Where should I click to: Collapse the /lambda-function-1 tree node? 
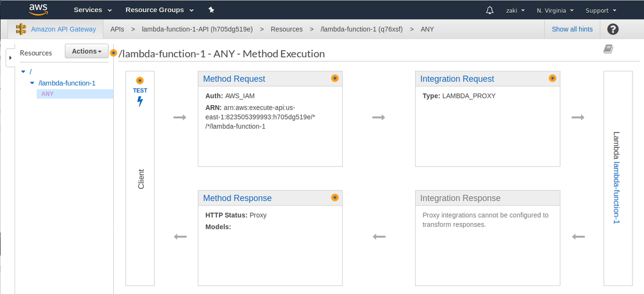pos(32,83)
